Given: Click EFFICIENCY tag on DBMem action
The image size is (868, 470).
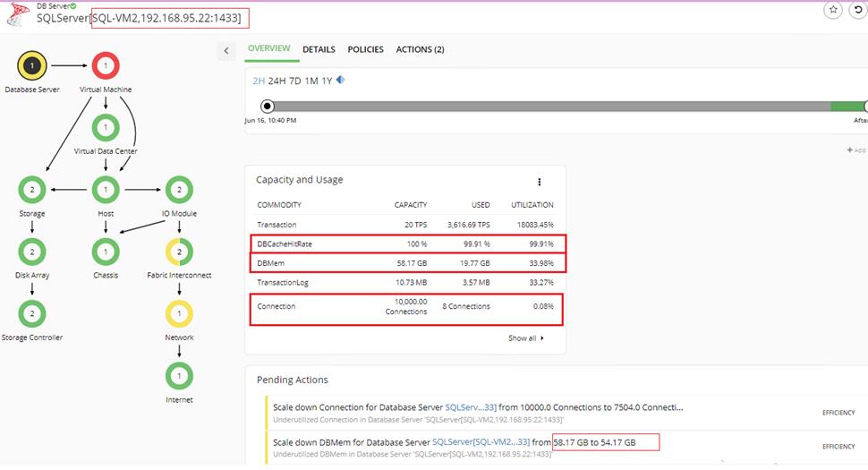Looking at the screenshot, I should (x=838, y=447).
